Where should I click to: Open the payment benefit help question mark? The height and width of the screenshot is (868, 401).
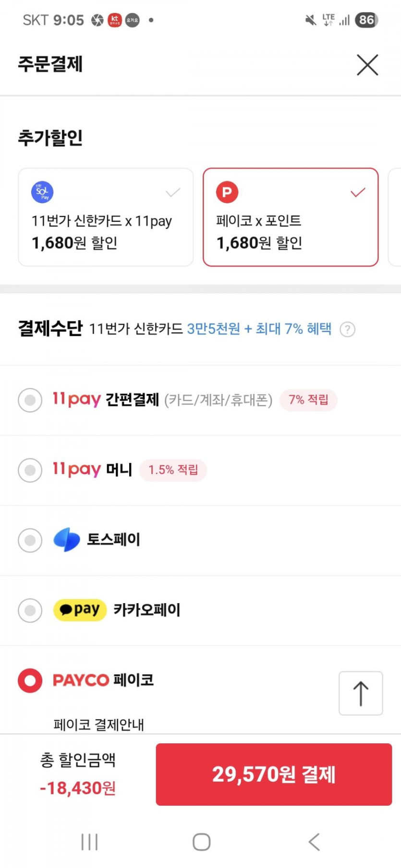click(347, 330)
